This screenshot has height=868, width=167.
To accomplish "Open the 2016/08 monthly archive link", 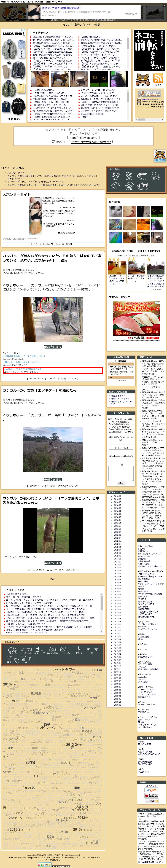I will pyautogui.click(x=117, y=499).
